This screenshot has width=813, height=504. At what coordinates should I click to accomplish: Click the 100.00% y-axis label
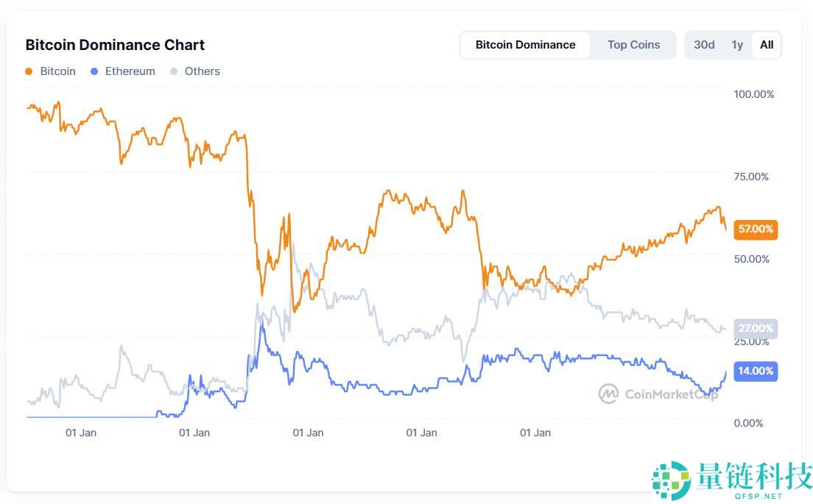[753, 94]
